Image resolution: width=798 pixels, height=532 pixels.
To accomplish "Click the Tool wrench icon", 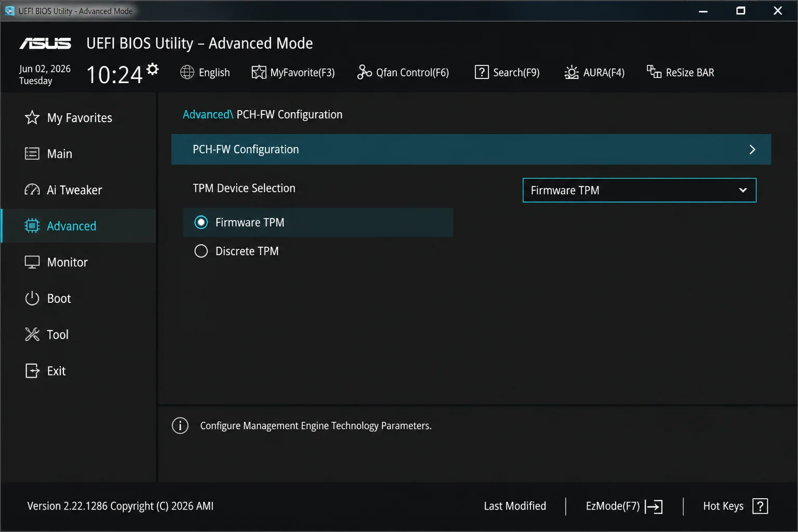I will coord(32,335).
